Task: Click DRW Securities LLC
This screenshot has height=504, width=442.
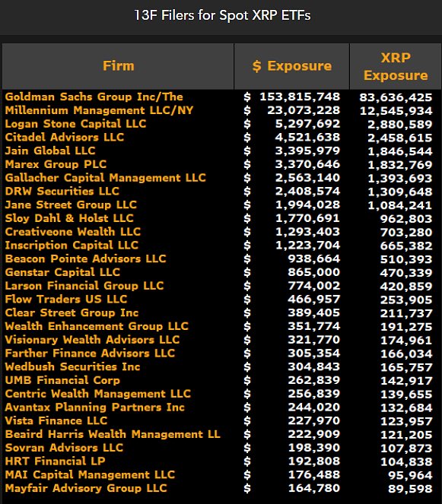Action: 62,192
